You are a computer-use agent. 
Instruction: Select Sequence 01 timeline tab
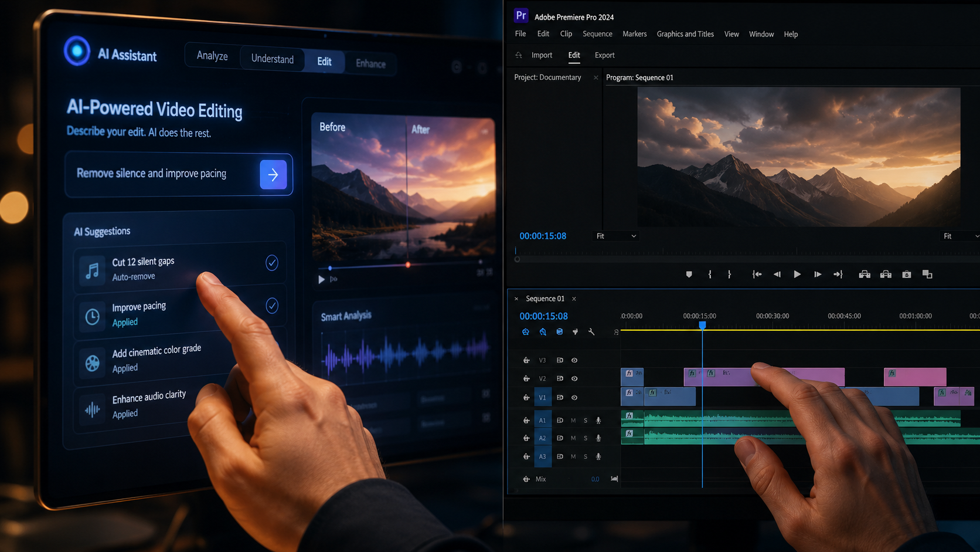(x=545, y=299)
